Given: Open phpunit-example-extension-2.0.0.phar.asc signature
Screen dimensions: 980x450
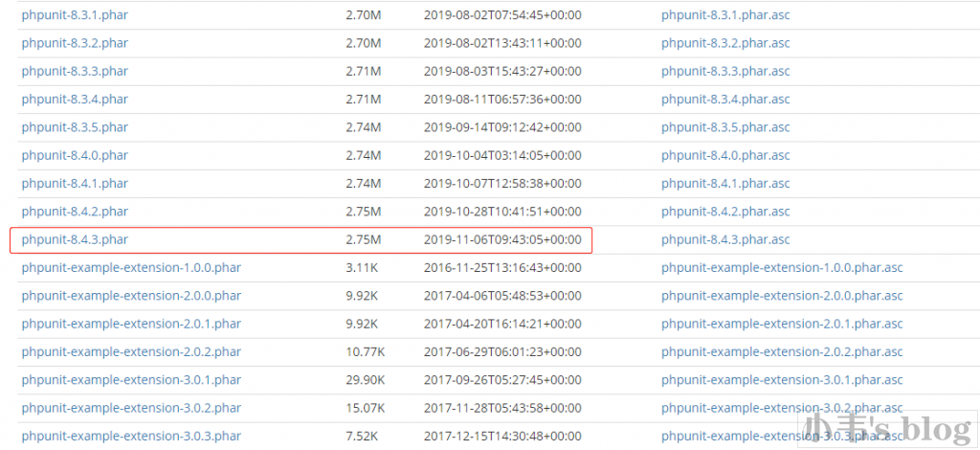Looking at the screenshot, I should 782,296.
